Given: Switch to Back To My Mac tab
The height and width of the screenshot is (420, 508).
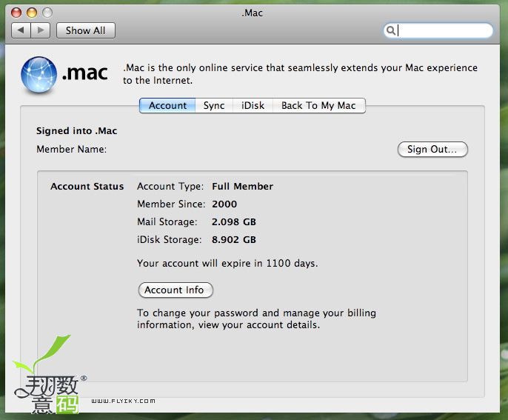Looking at the screenshot, I should 318,106.
